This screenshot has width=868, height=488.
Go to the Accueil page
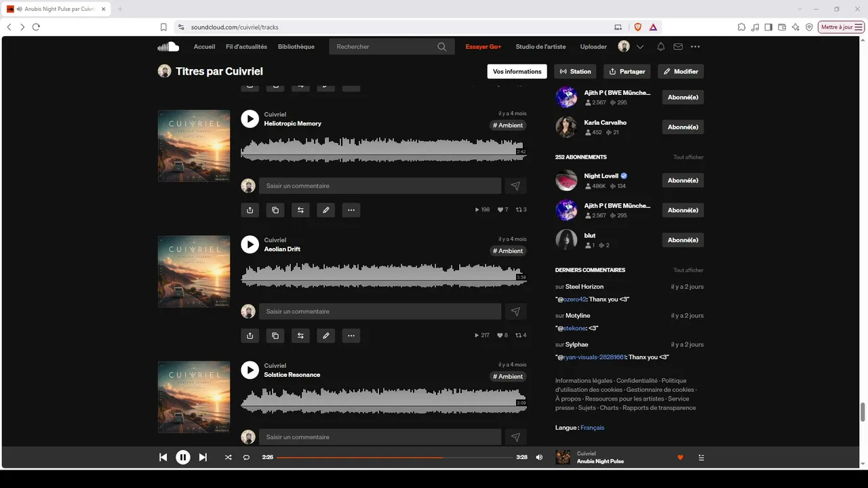204,47
